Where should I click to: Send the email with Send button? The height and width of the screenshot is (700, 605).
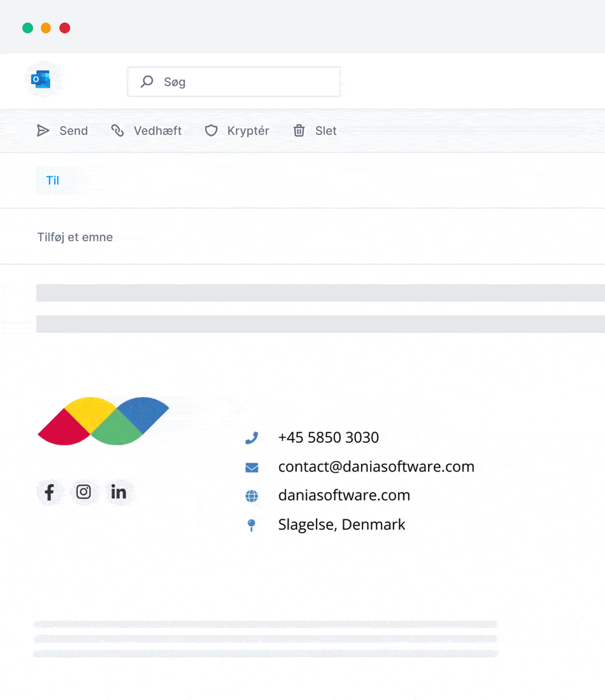62,130
